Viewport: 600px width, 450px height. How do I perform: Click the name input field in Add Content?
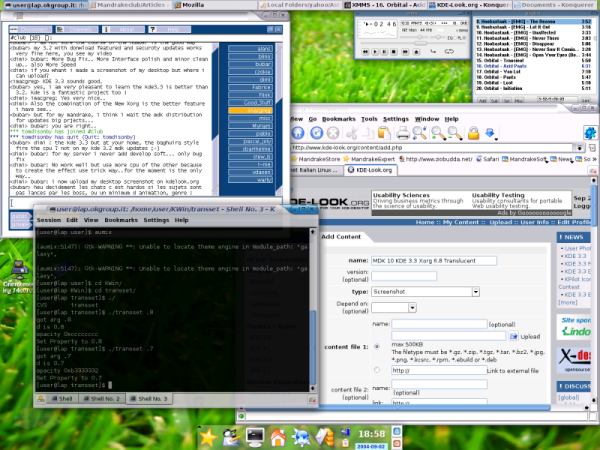(x=434, y=261)
